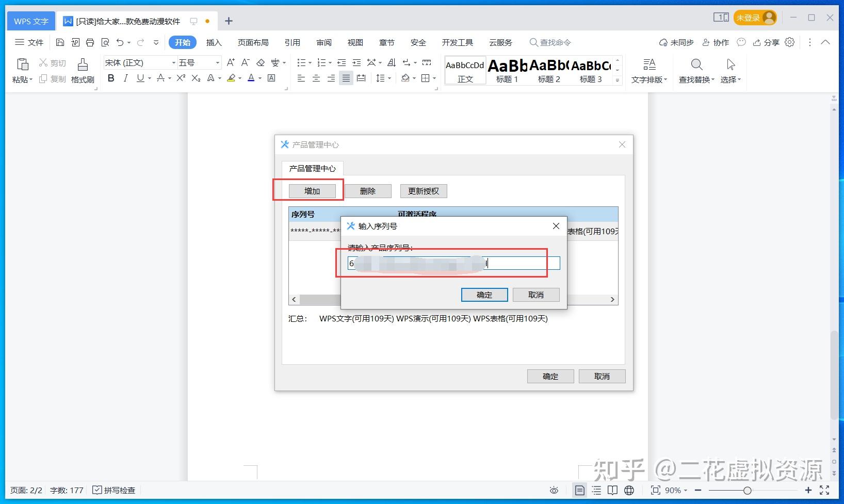The image size is (844, 504).
Task: Collapse the ribbon with the up chevron
Action: coord(825,42)
